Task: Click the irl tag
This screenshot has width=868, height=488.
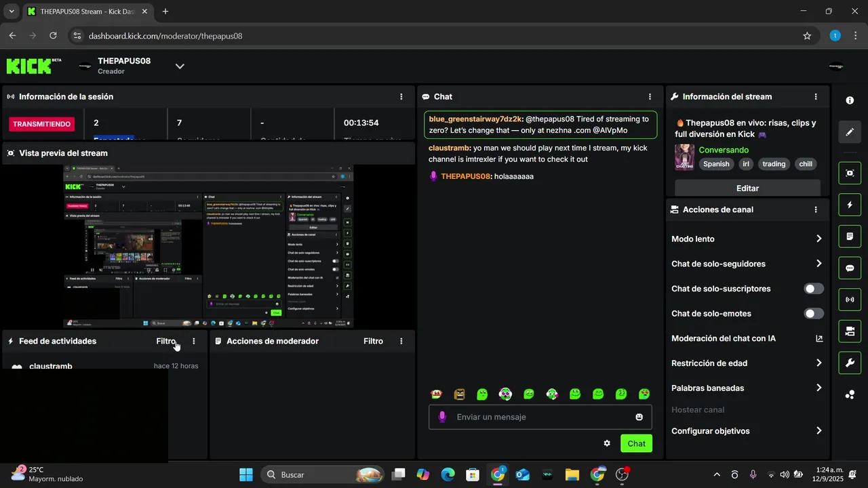Action: [746, 164]
